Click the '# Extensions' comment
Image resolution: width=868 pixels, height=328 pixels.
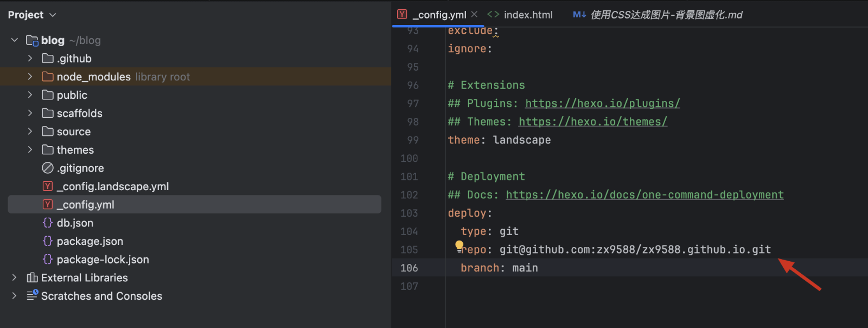[486, 85]
